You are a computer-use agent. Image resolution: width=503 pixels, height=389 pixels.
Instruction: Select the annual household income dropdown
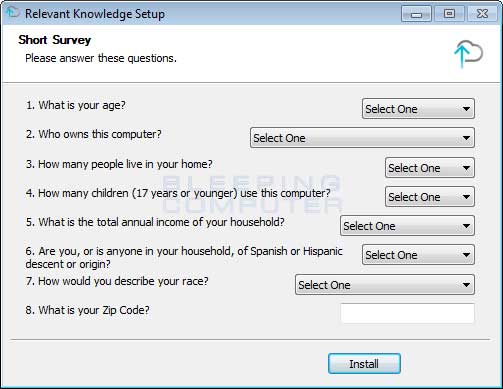pos(407,226)
